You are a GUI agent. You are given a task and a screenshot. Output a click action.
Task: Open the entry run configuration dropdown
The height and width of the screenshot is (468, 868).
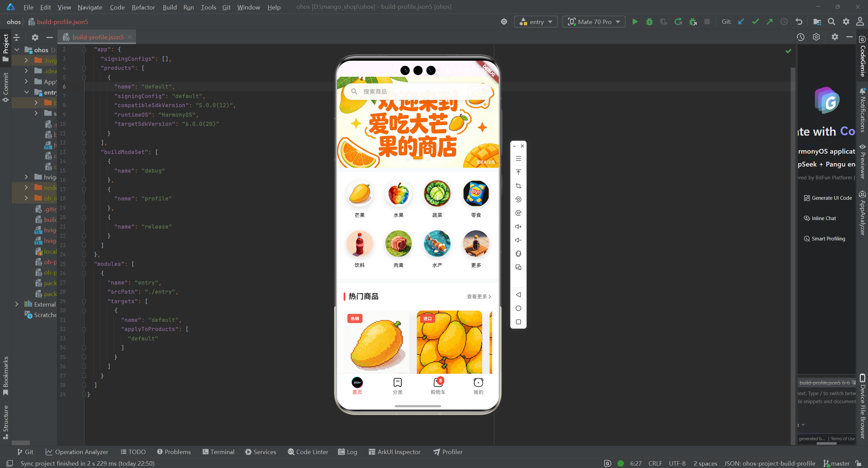(536, 21)
